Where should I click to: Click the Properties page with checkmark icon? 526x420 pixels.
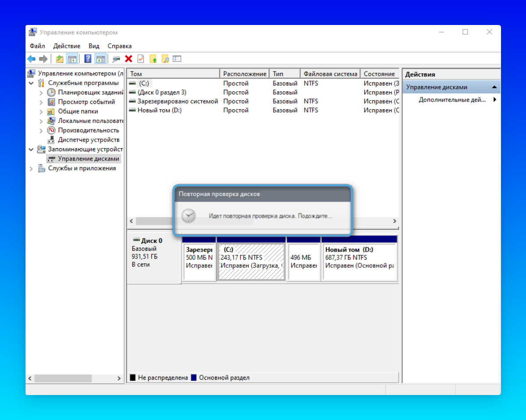pyautogui.click(x=141, y=59)
